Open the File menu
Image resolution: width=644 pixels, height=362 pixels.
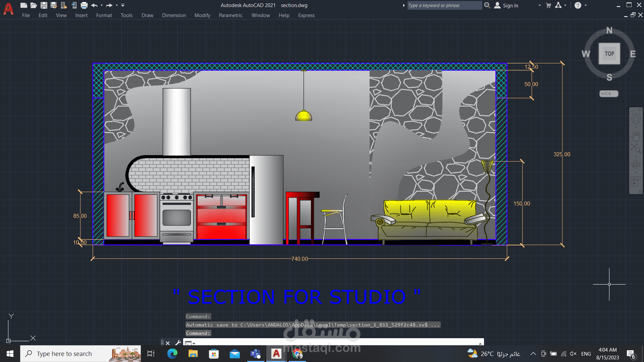26,15
